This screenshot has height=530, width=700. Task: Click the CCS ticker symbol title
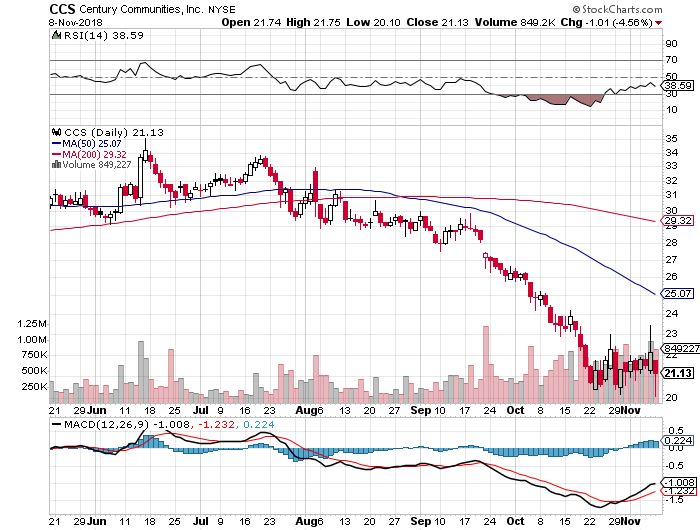pyautogui.click(x=62, y=9)
